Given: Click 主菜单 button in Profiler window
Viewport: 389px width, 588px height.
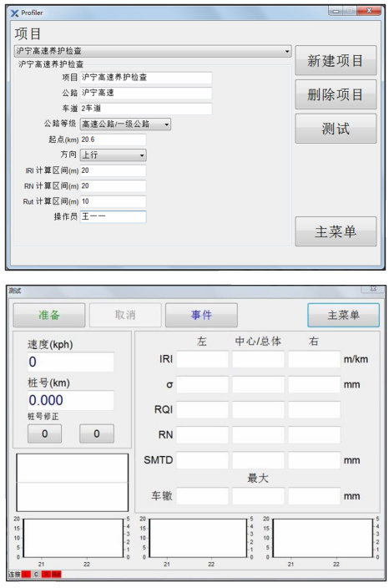Looking at the screenshot, I should (336, 231).
